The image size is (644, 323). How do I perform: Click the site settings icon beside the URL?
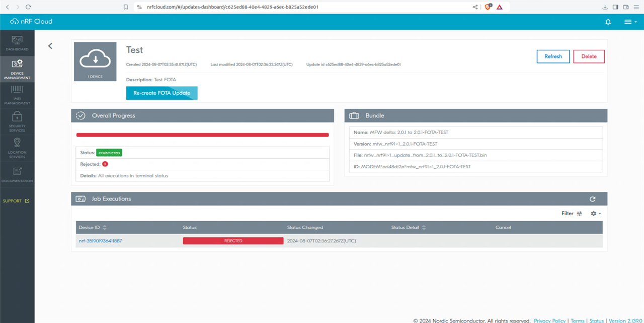(x=139, y=7)
